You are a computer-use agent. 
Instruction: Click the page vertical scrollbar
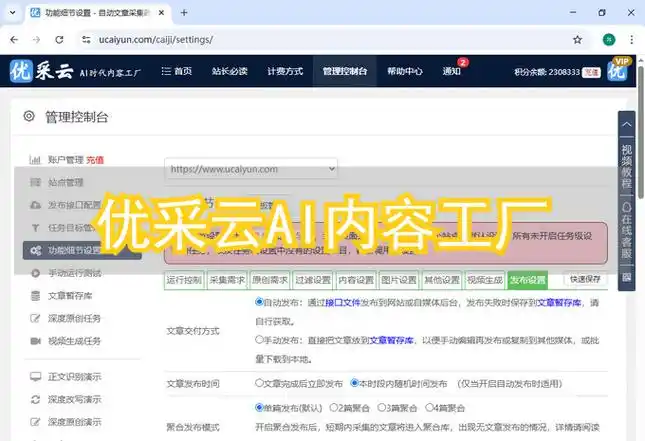640,132
